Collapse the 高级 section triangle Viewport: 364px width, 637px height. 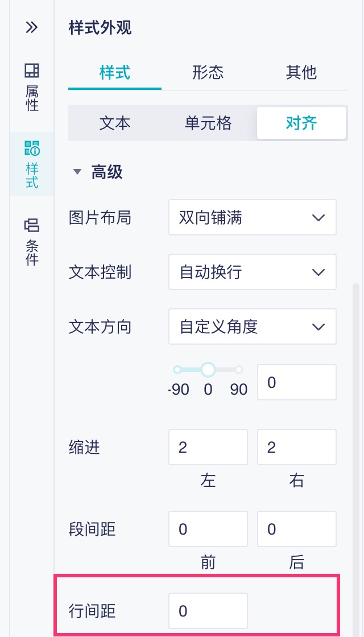click(77, 172)
